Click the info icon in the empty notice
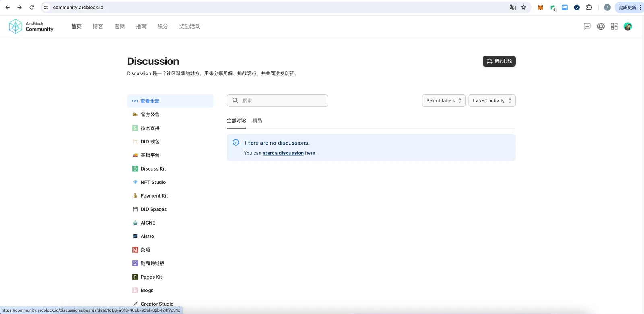The height and width of the screenshot is (314, 644). tap(236, 142)
